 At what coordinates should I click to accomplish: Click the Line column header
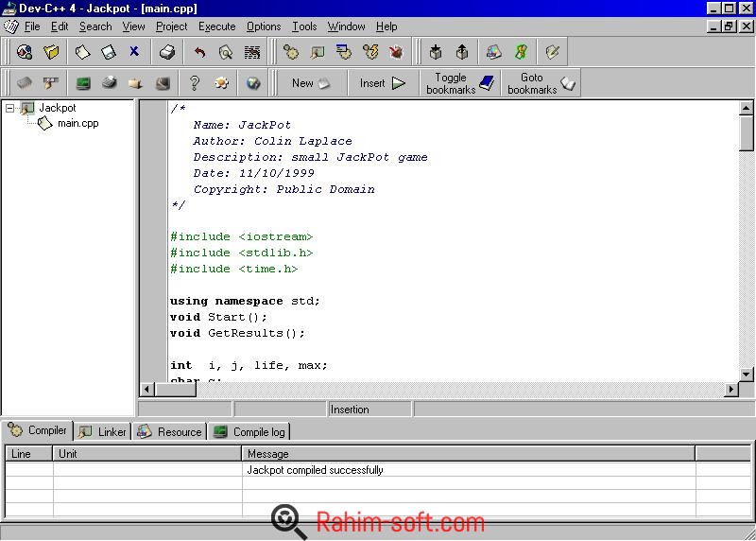point(28,454)
